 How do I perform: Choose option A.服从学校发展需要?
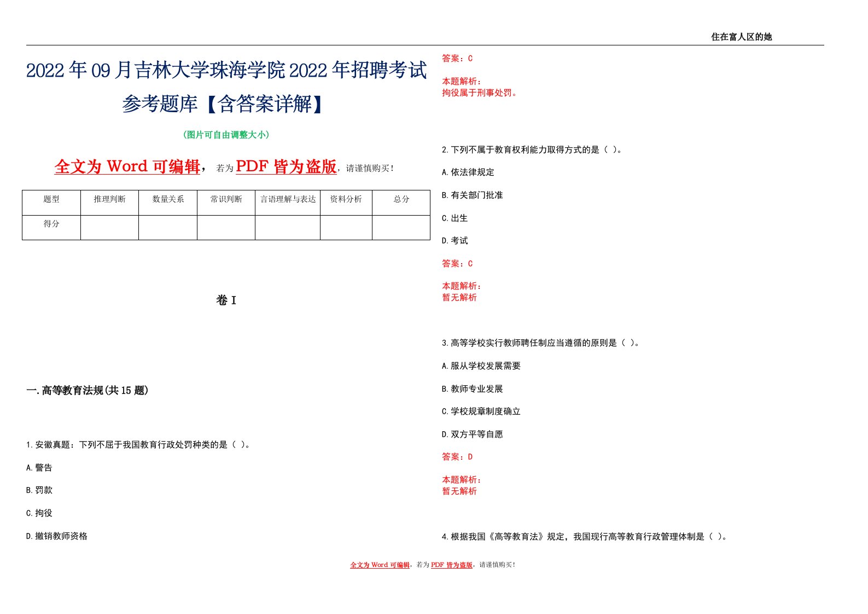pos(481,366)
